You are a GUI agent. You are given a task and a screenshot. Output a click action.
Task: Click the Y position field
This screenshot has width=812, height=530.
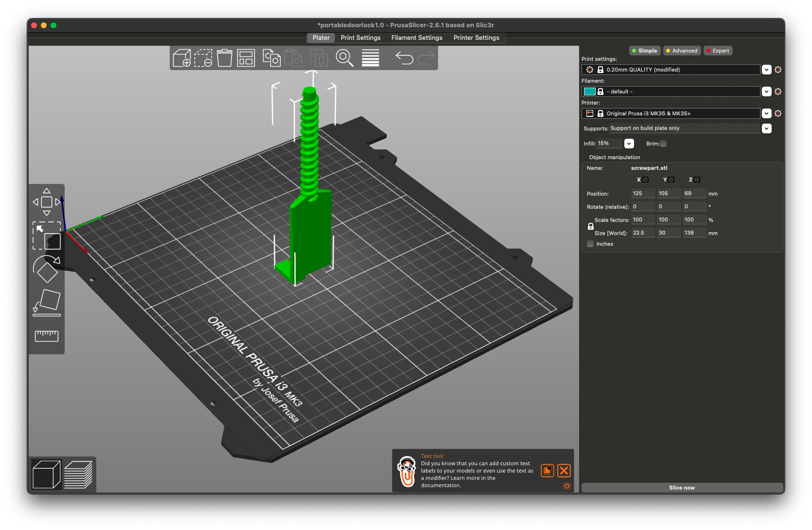click(669, 193)
